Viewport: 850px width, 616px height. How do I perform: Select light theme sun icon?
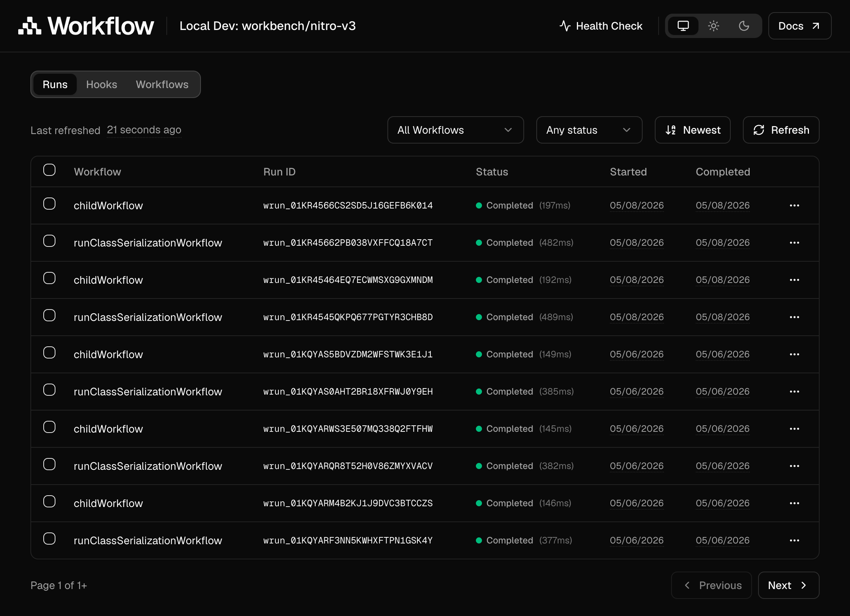click(x=713, y=26)
